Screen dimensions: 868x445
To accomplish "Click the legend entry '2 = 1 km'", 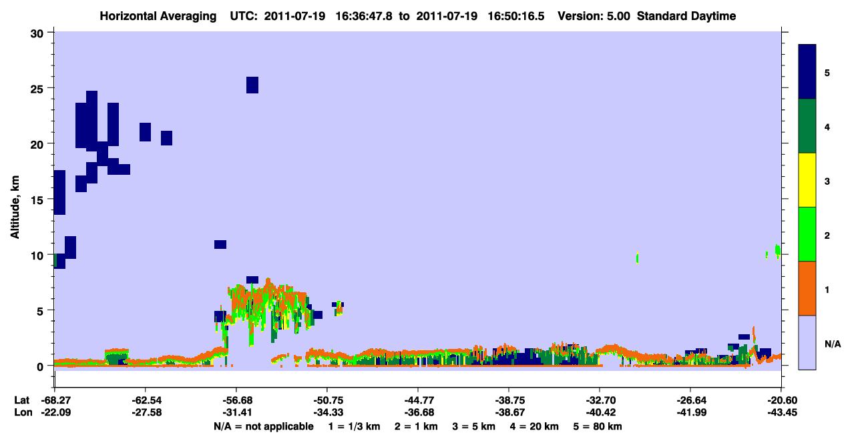I will click(x=418, y=426).
